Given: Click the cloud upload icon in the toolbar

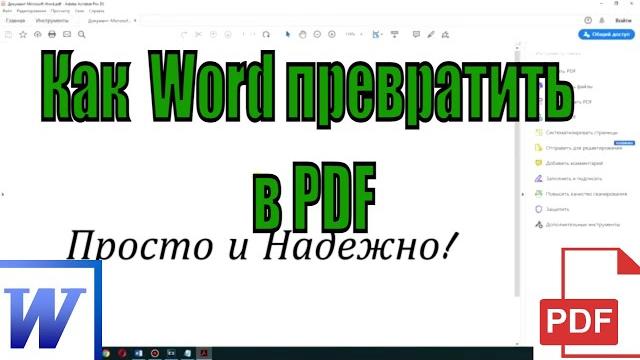Looking at the screenshot, I should (x=38, y=35).
